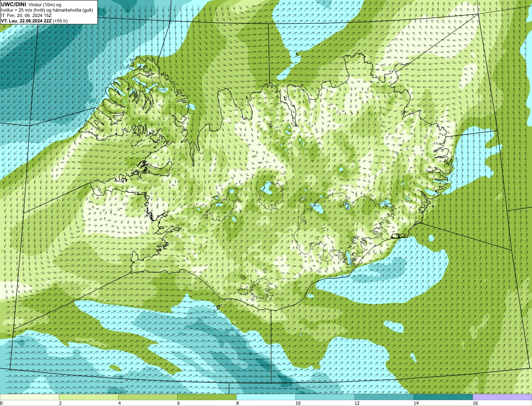The height and width of the screenshot is (406, 532).
Task: Select the 8–10 m/s light cyan legend segment
Action: 266,397
